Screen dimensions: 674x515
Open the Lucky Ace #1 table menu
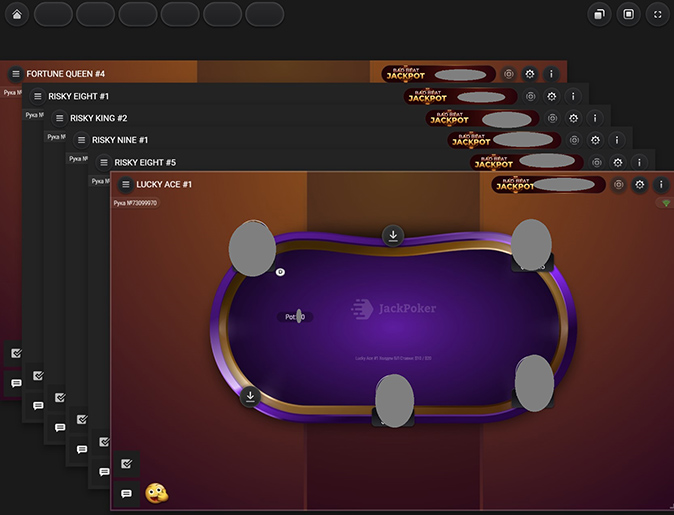pos(126,184)
